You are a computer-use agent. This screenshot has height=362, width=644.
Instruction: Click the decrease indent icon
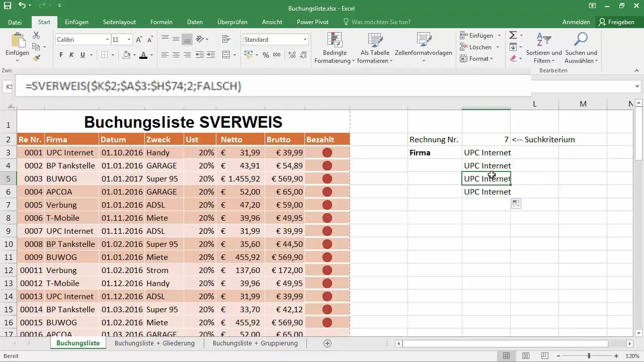pos(200,55)
